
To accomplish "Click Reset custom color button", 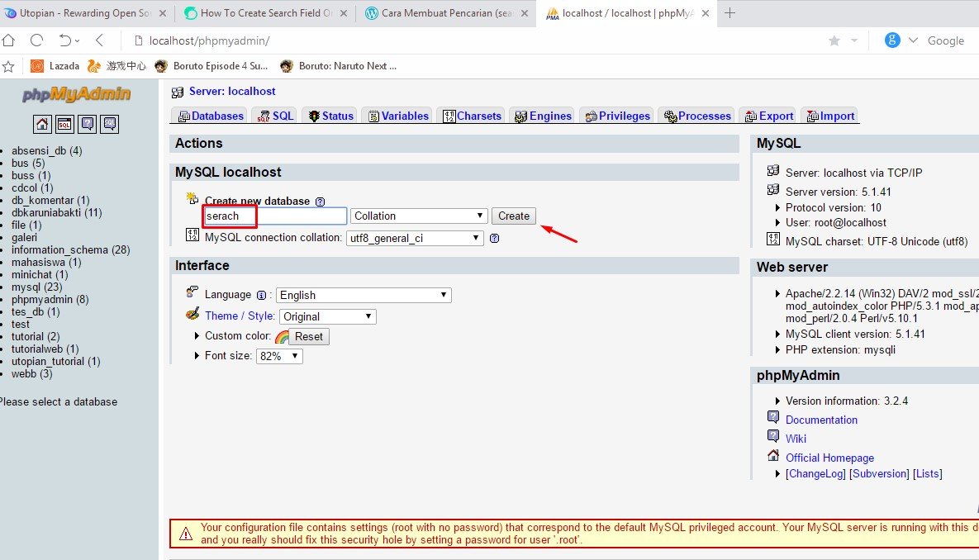I will click(309, 336).
